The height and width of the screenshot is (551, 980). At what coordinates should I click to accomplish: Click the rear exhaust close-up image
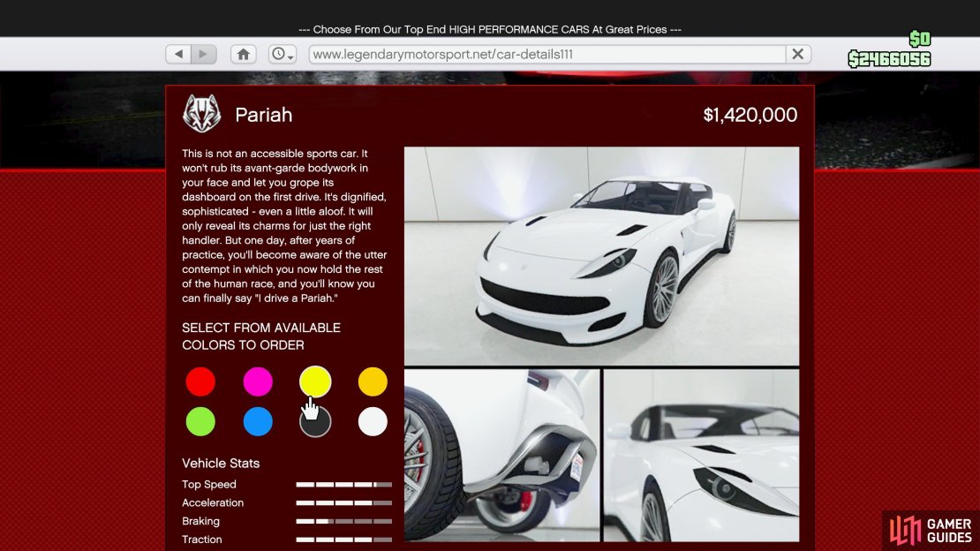[x=501, y=456]
